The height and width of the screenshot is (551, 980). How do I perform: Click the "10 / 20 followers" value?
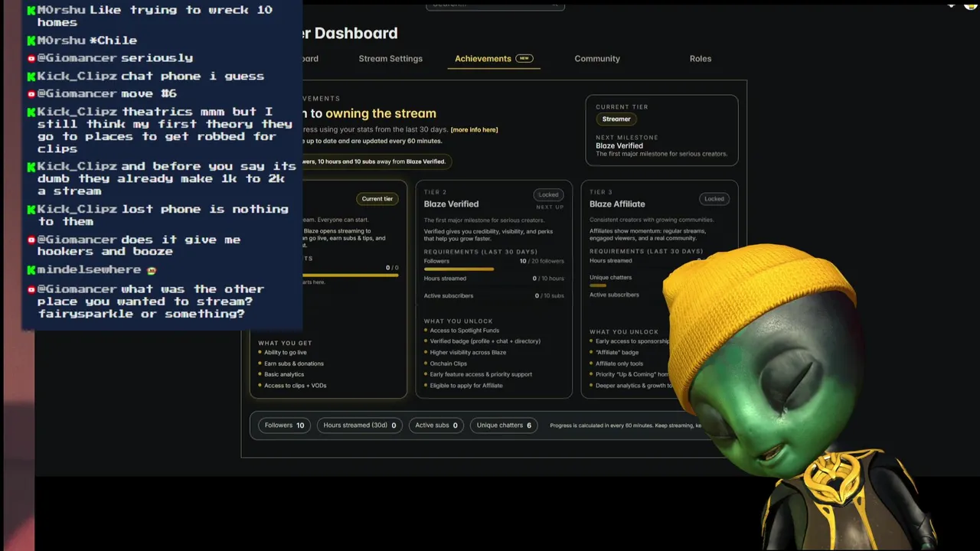coord(542,261)
